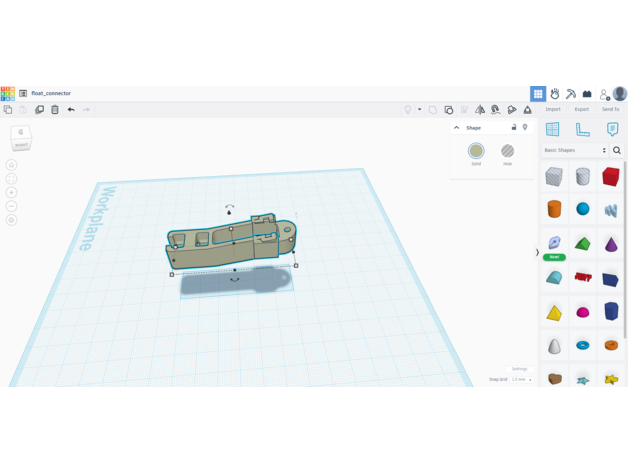Select the Ruler tool

coord(582,129)
